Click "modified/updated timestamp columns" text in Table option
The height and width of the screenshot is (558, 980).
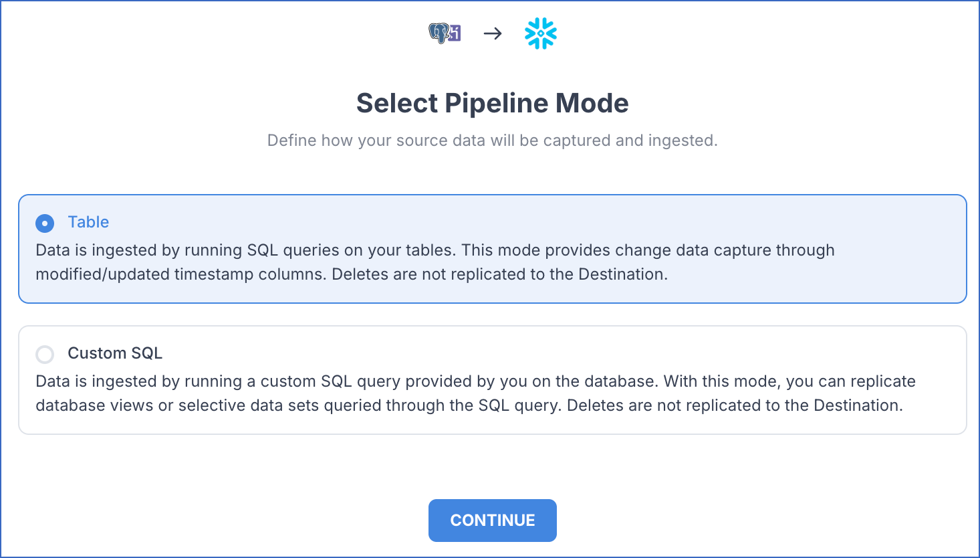181,274
